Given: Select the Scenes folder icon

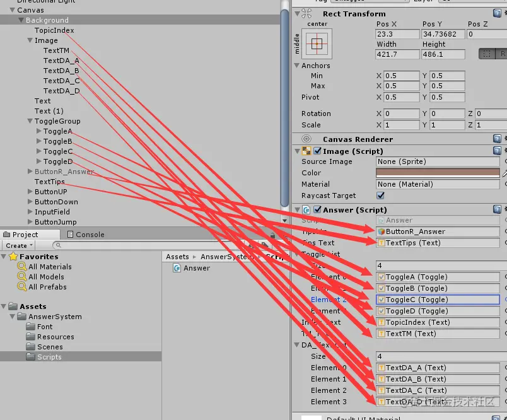Looking at the screenshot, I should [x=31, y=347].
